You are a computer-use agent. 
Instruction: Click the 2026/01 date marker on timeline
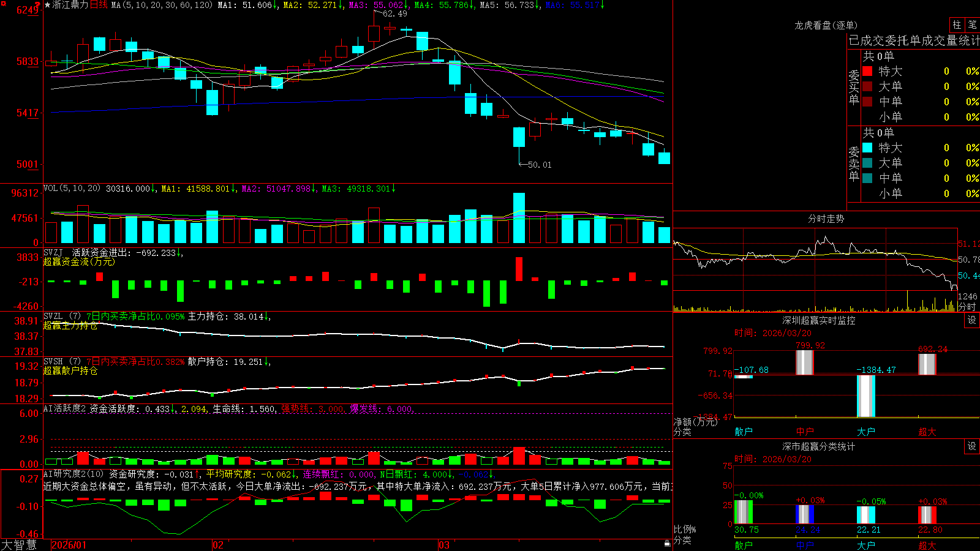click(69, 545)
